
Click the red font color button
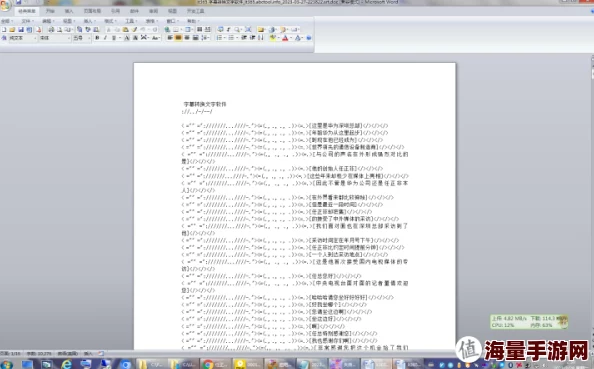(285, 38)
